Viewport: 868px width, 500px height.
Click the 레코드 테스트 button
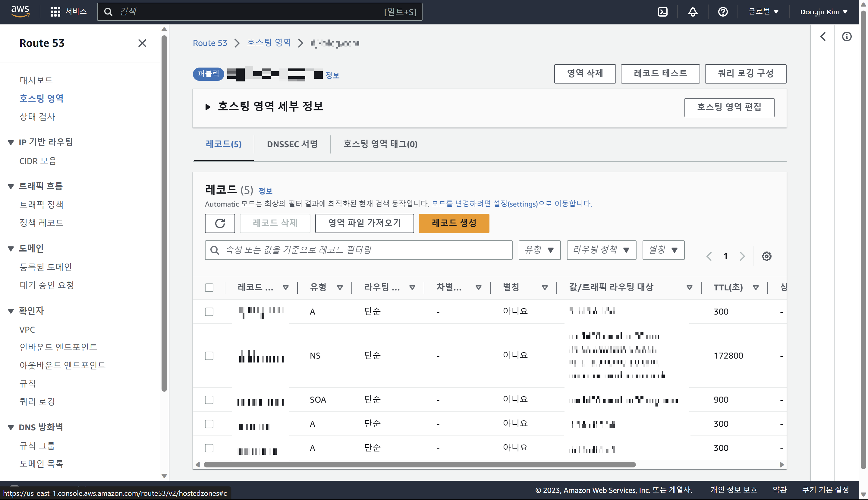[x=660, y=74]
